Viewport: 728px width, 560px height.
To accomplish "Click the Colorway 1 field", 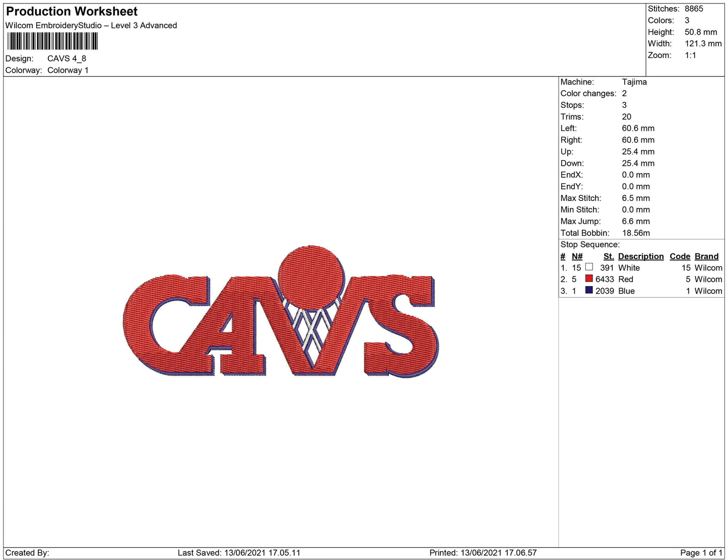I will (68, 70).
